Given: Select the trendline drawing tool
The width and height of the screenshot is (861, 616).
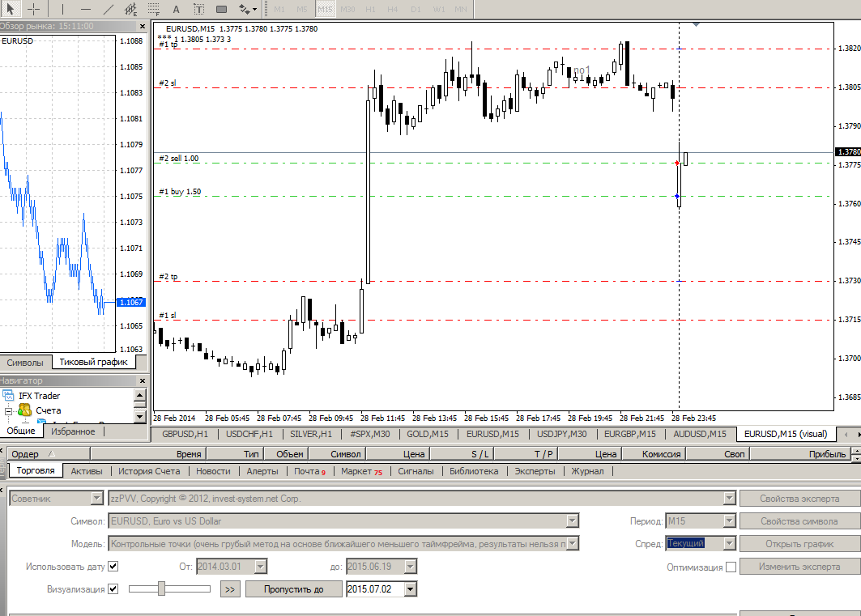Looking at the screenshot, I should [109, 9].
